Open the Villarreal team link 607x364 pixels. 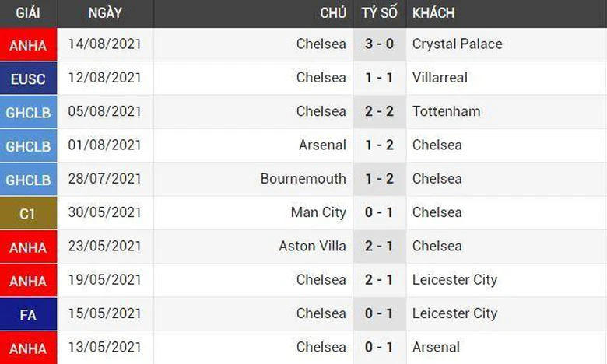coord(440,78)
